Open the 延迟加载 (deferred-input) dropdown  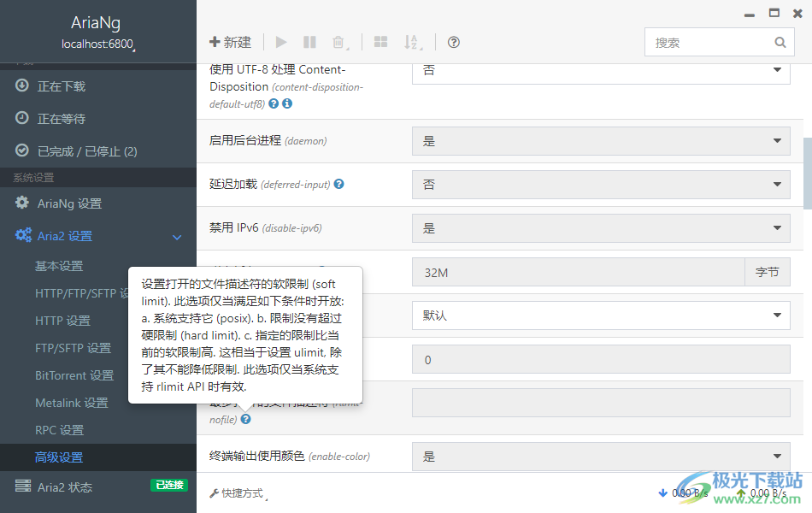coord(601,185)
